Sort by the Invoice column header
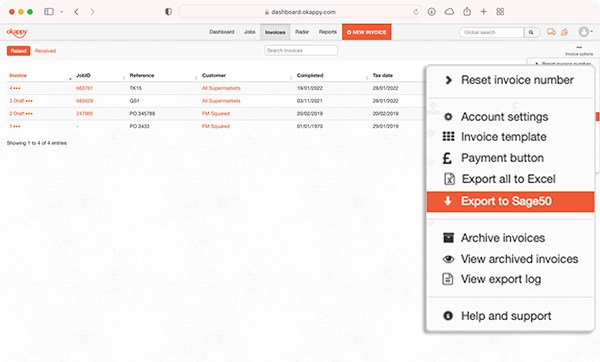Image resolution: width=600 pixels, height=362 pixels. [x=18, y=75]
